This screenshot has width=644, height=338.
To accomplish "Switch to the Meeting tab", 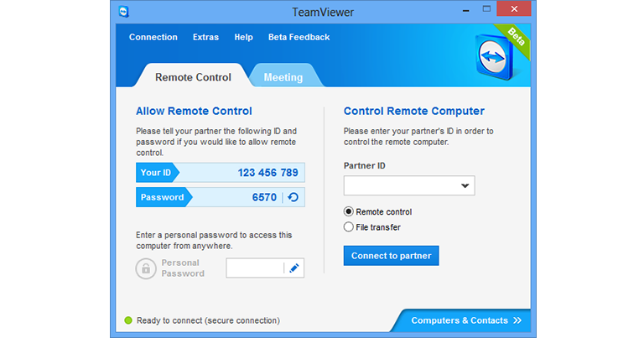I will [283, 77].
